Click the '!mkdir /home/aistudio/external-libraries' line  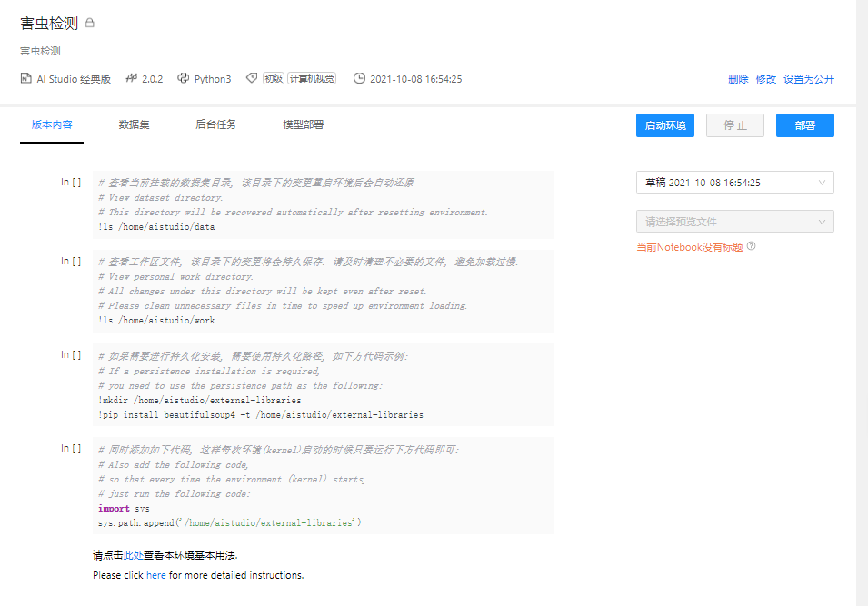(200, 400)
